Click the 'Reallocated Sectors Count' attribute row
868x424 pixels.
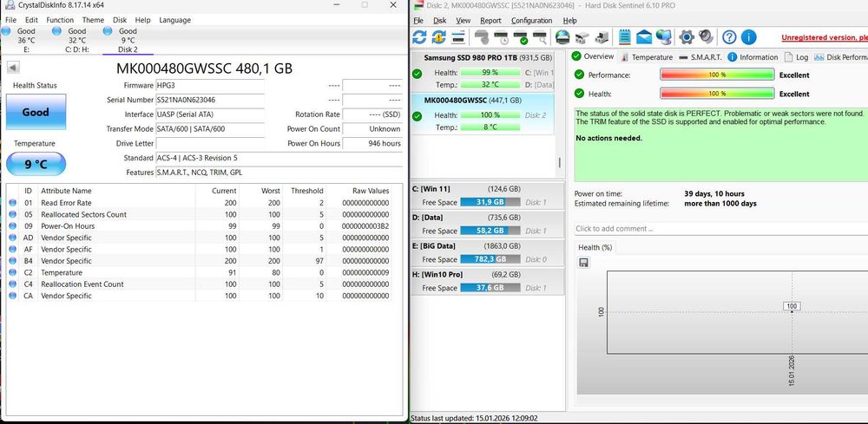coord(200,214)
